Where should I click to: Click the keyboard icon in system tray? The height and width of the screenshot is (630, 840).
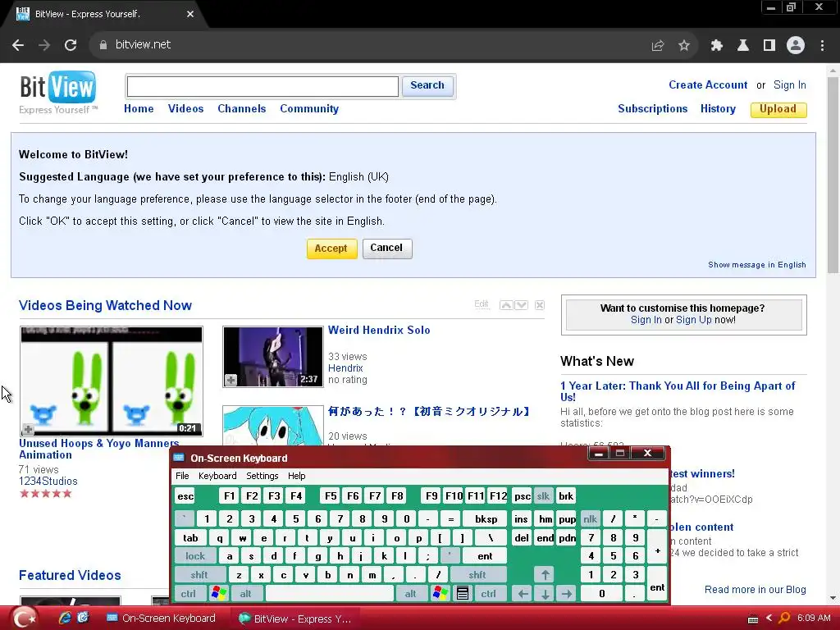pyautogui.click(x=753, y=619)
